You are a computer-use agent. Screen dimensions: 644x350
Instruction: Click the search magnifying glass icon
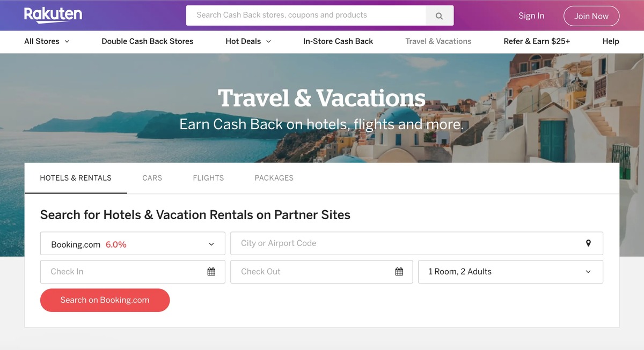coord(439,15)
